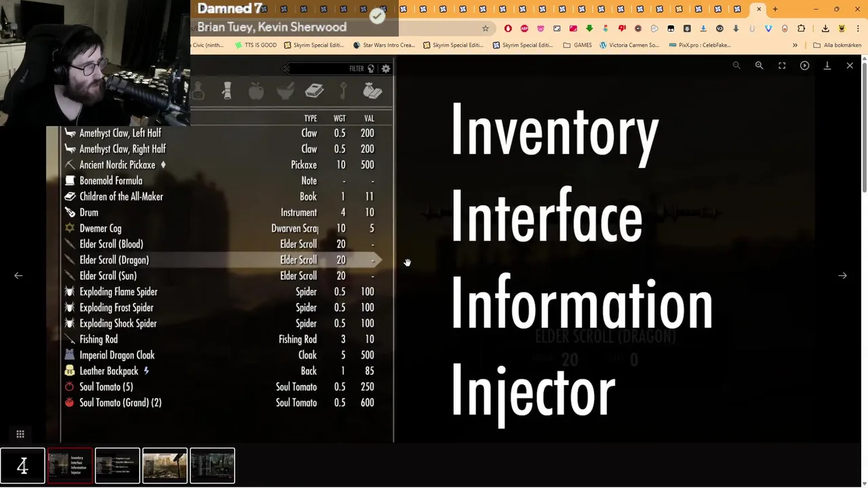Click the FILTER search field in inventory
Image resolution: width=868 pixels, height=488 pixels.
331,69
